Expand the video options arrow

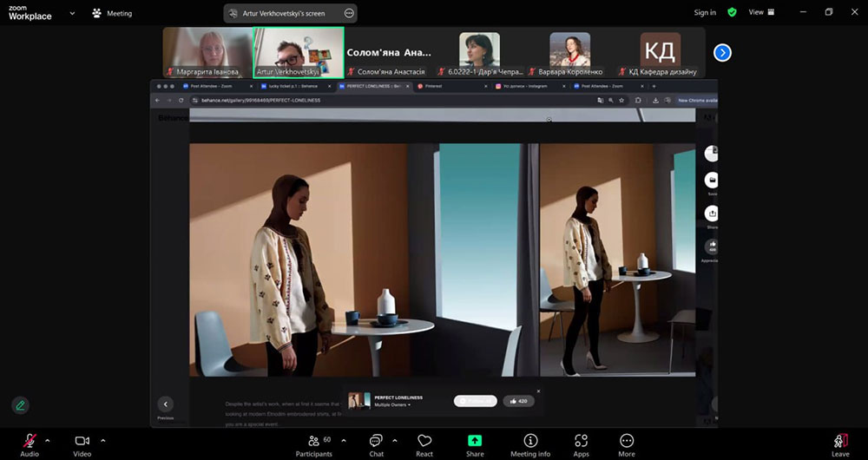[103, 441]
